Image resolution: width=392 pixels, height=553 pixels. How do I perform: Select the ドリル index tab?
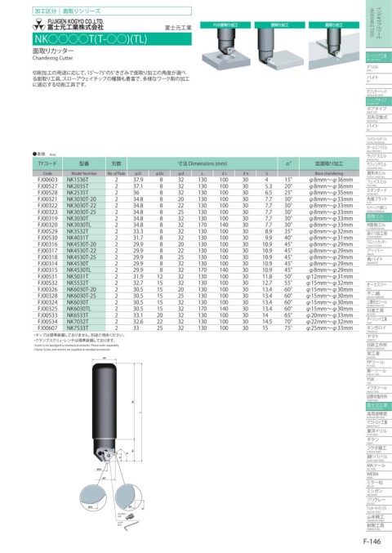tap(378, 68)
